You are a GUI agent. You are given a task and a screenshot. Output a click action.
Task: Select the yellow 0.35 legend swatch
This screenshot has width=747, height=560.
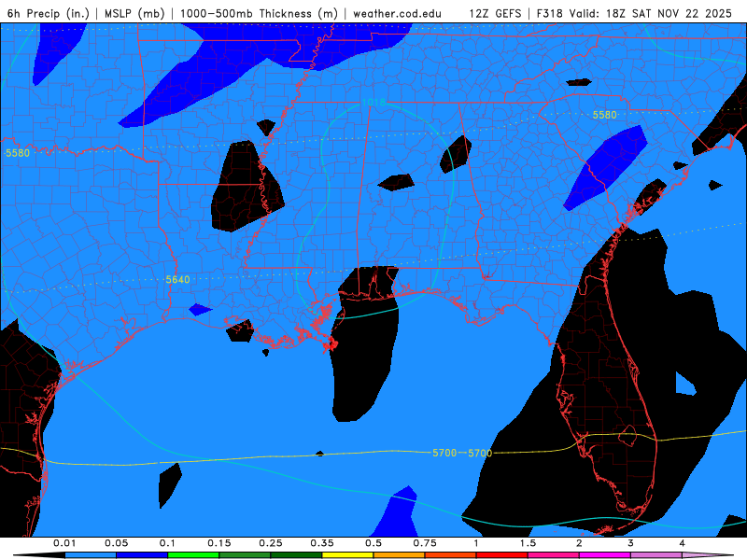coord(347,555)
